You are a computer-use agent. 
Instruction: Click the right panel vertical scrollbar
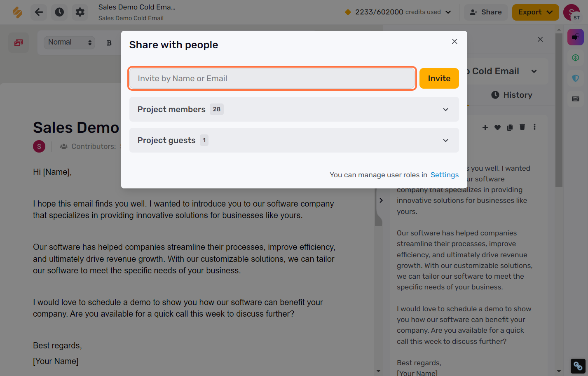559,110
